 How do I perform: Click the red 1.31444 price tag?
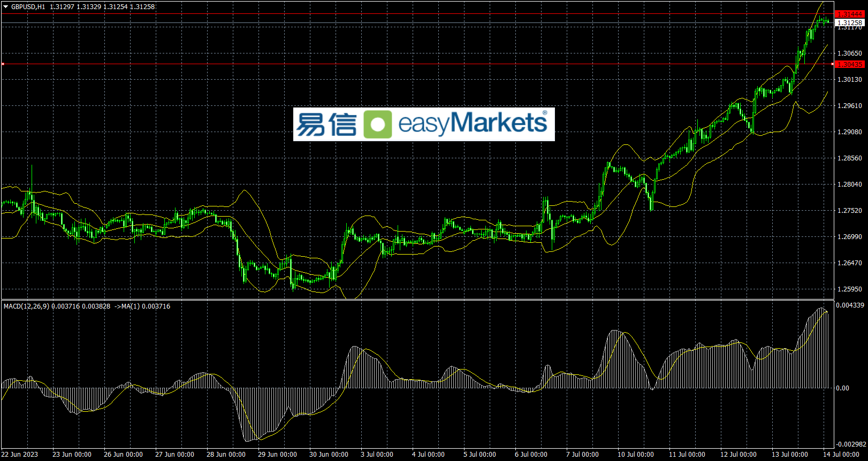pyautogui.click(x=850, y=14)
